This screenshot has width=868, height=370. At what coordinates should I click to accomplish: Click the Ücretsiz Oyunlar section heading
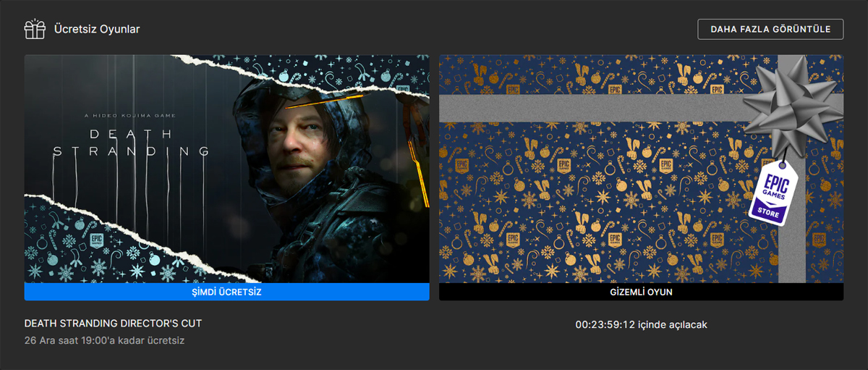tap(97, 29)
